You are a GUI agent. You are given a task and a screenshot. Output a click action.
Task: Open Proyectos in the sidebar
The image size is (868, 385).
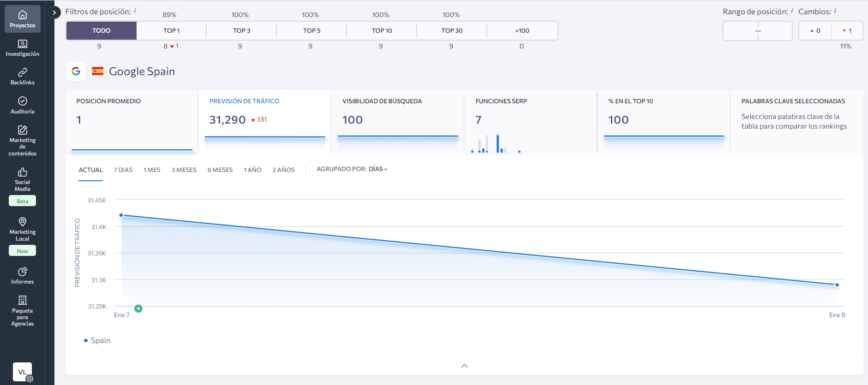(x=22, y=19)
